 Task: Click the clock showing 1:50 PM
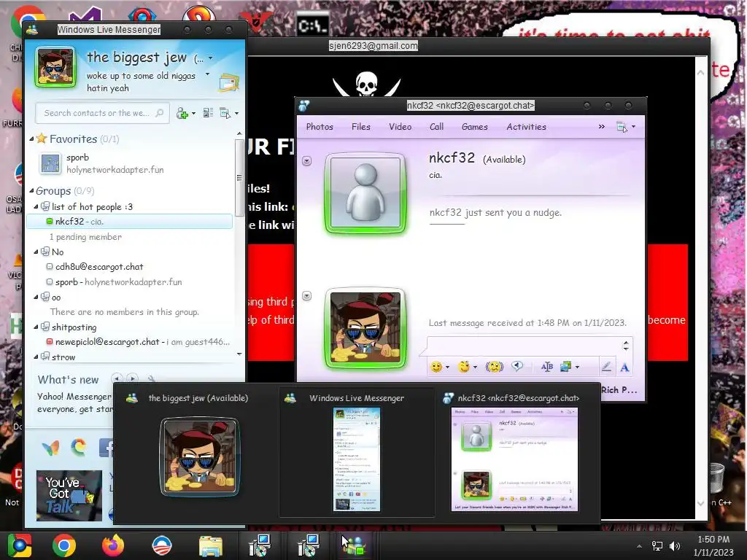[x=713, y=539]
